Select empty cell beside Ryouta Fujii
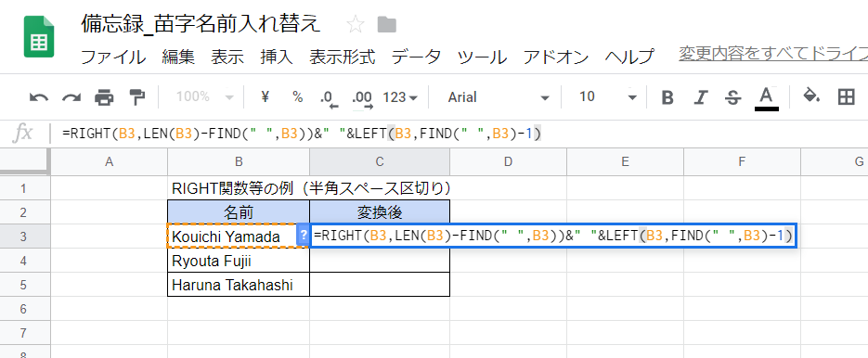The height and width of the screenshot is (358, 868). coord(380,261)
